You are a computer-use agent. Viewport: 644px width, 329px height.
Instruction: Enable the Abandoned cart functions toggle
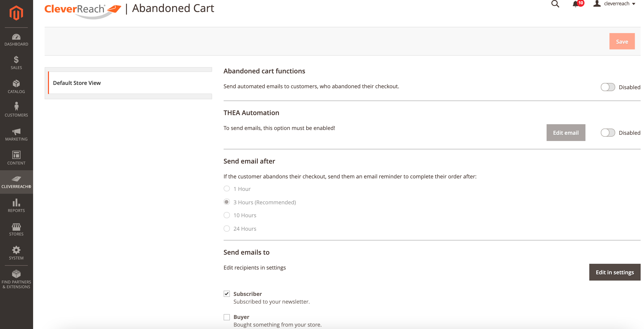coord(608,87)
